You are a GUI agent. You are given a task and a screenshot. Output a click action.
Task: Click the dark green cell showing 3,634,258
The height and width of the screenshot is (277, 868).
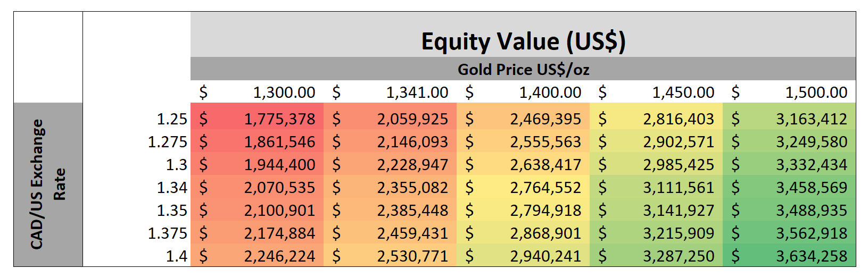pyautogui.click(x=811, y=256)
